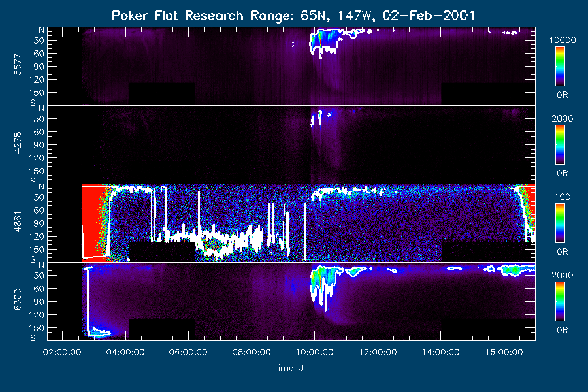Viewport: 588px width, 392px height.
Task: Click the 16:00:00 time tick label
Action: coord(504,352)
